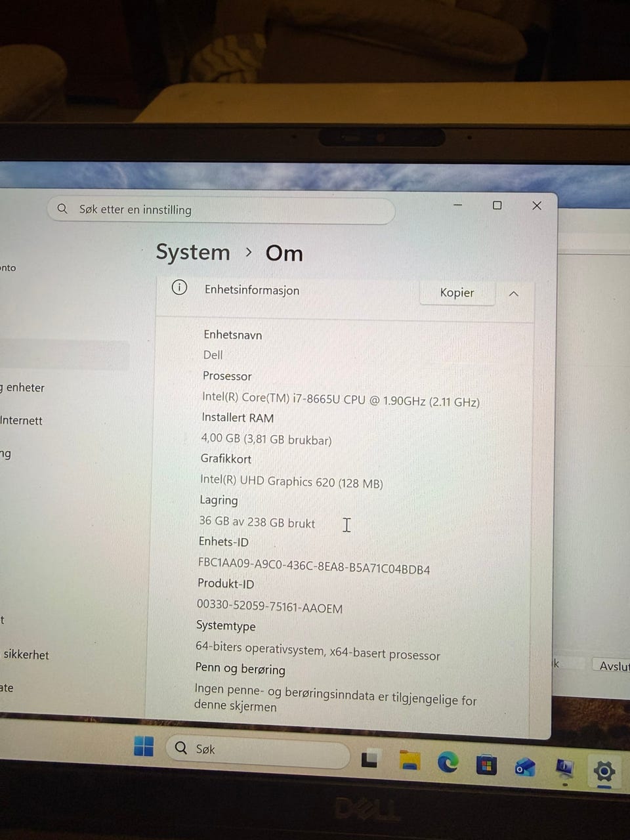Click the Enhets-ID value starting with FBC1AA09

314,566
